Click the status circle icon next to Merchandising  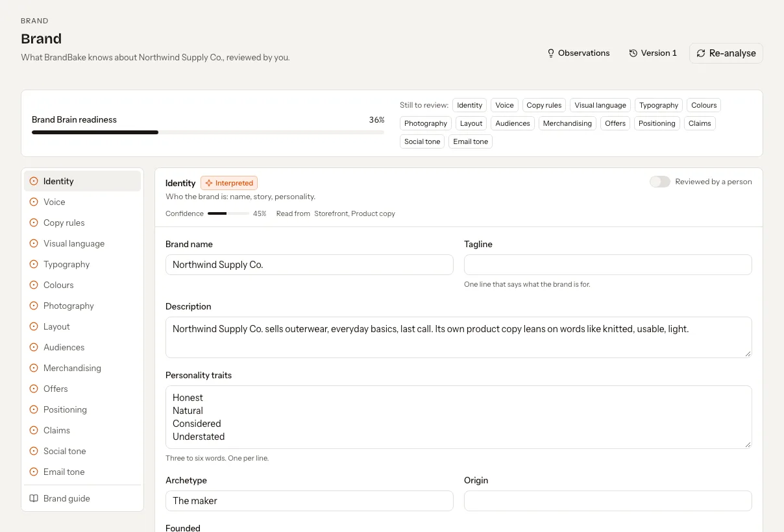tap(34, 368)
